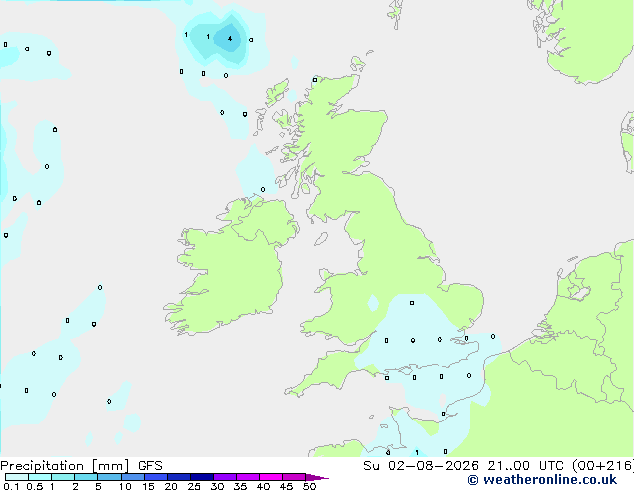Pick the 20–25 mm dark blue legend swatch
Image resolution: width=634 pixels, height=490 pixels.
(178, 477)
